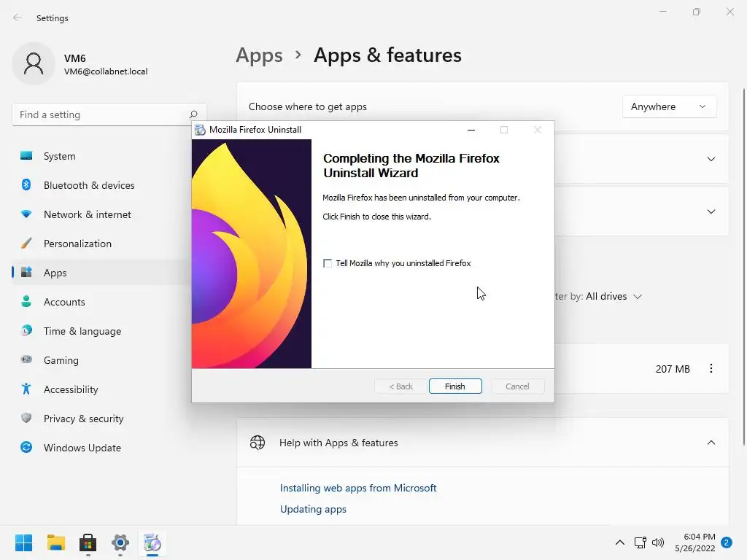Collapse Help with Apps & features section
747x560 pixels.
coord(711,443)
